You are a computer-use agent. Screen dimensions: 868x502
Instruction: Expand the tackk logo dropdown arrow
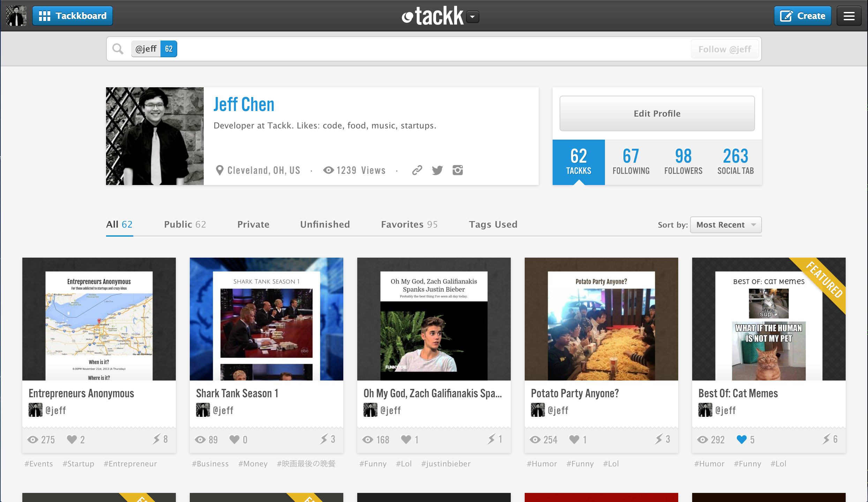click(473, 17)
